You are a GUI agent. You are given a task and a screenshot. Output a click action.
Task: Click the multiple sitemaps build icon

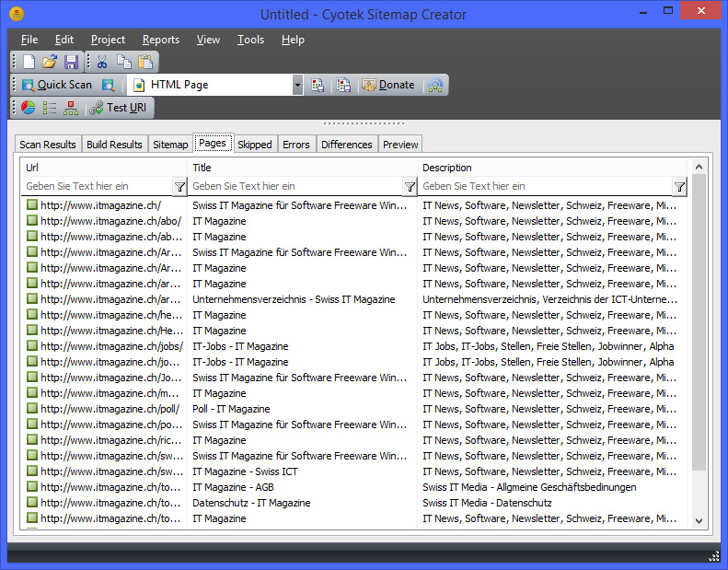343,85
